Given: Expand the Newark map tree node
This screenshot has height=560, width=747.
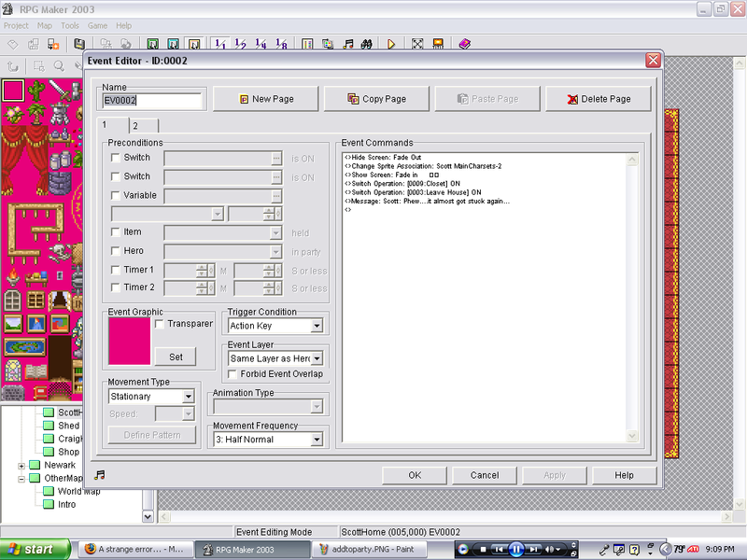Looking at the screenshot, I should 21,466.
